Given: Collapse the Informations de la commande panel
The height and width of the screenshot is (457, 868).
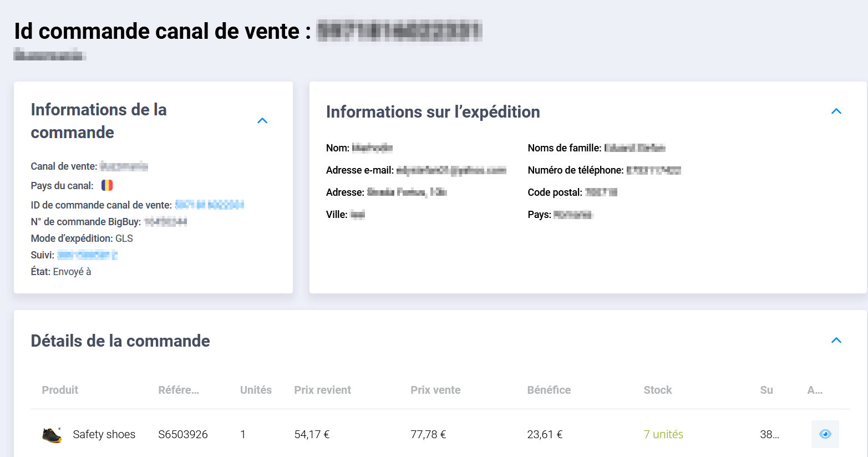Looking at the screenshot, I should pos(262,121).
